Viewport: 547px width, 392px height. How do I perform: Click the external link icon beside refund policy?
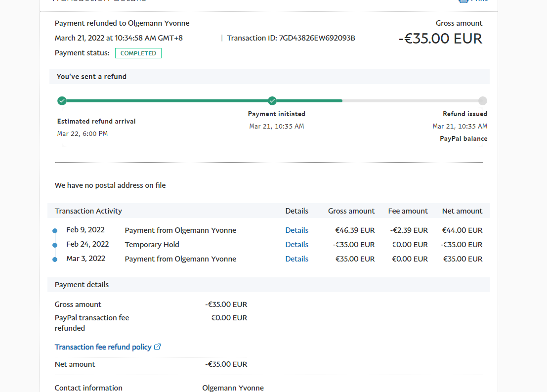158,347
